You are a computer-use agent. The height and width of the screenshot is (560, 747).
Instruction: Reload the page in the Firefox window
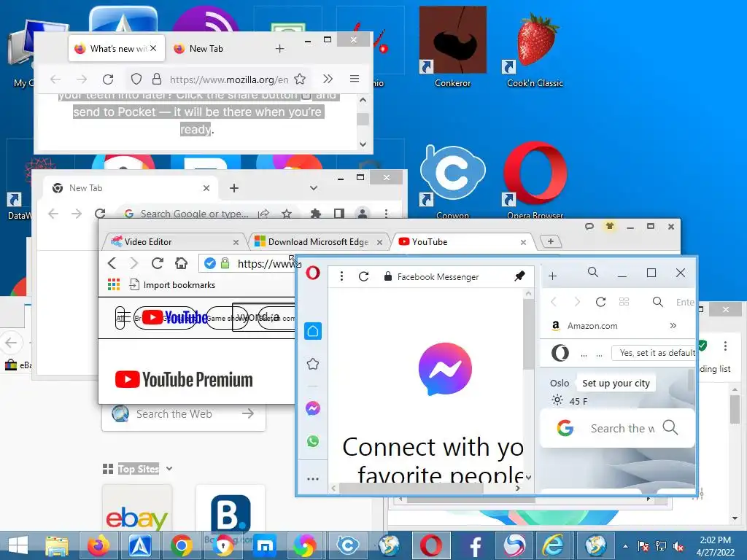tap(108, 79)
